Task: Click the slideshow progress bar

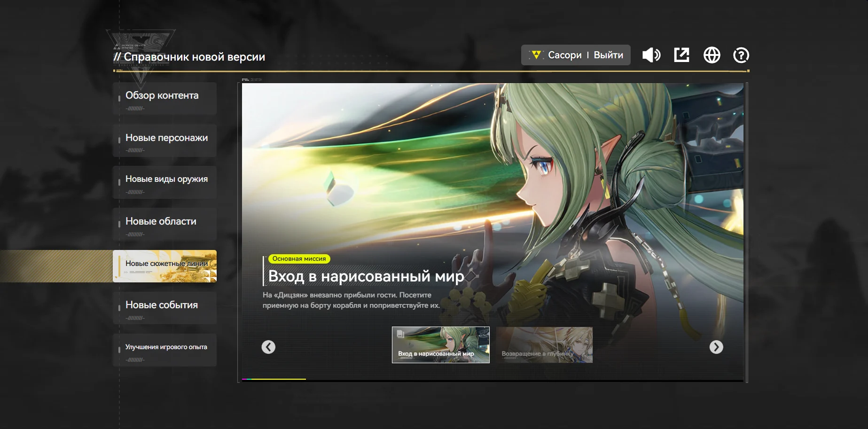Action: point(493,379)
